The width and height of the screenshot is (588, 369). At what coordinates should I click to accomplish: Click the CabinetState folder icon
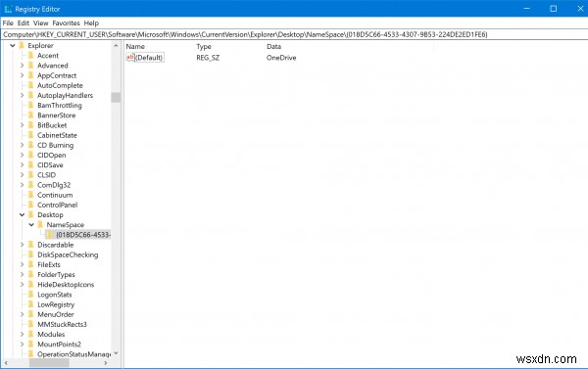point(31,135)
